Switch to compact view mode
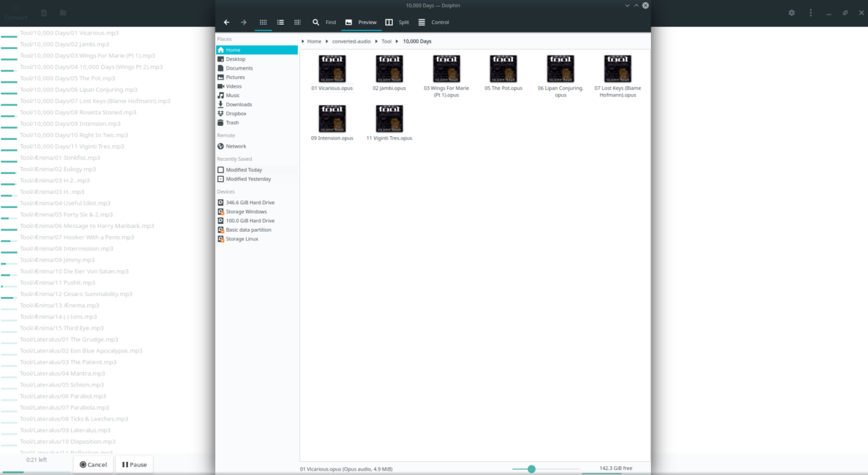The height and width of the screenshot is (475, 868). tap(280, 22)
